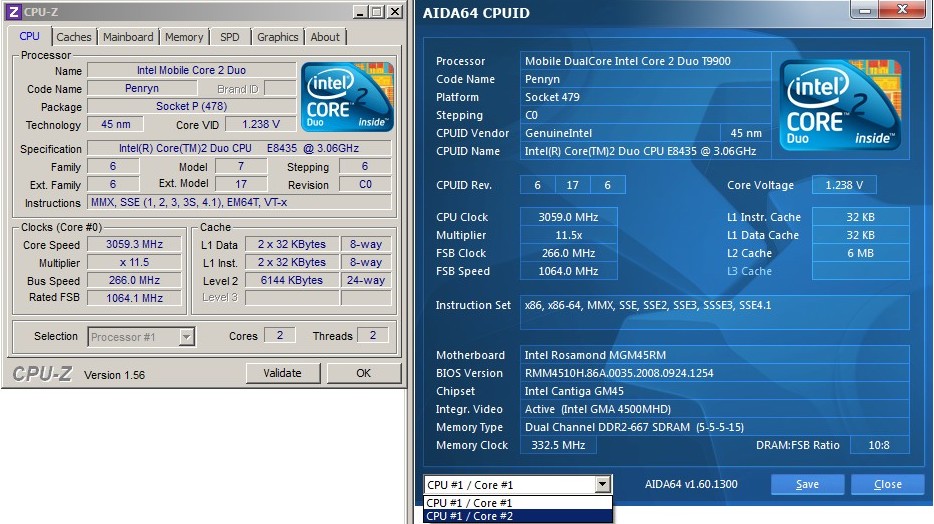Click the Level 2 value 6144 KBytes

tap(292, 280)
